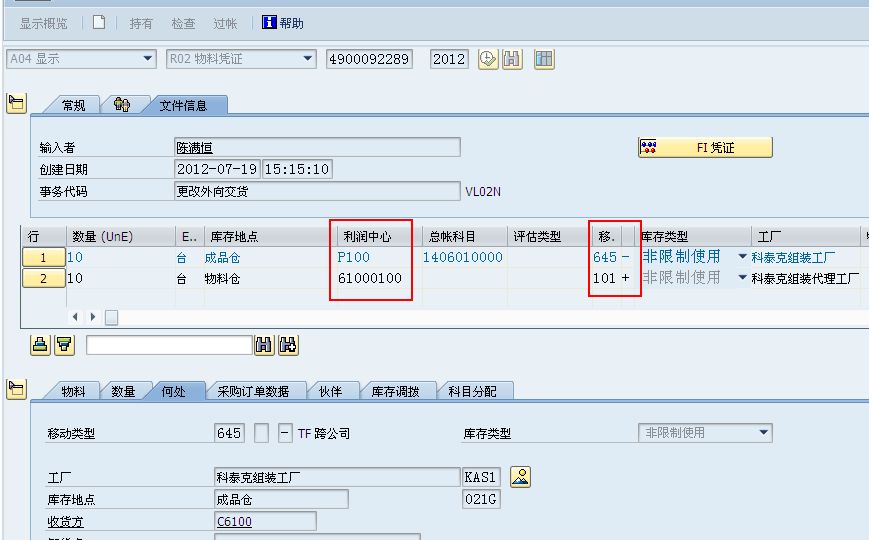Click the plant code KAS1 field
The height and width of the screenshot is (540, 869).
click(x=480, y=477)
